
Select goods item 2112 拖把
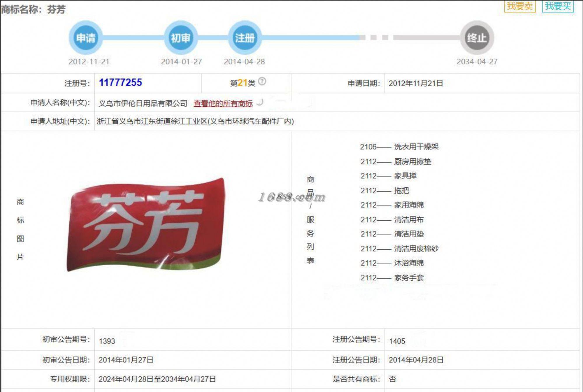(385, 191)
